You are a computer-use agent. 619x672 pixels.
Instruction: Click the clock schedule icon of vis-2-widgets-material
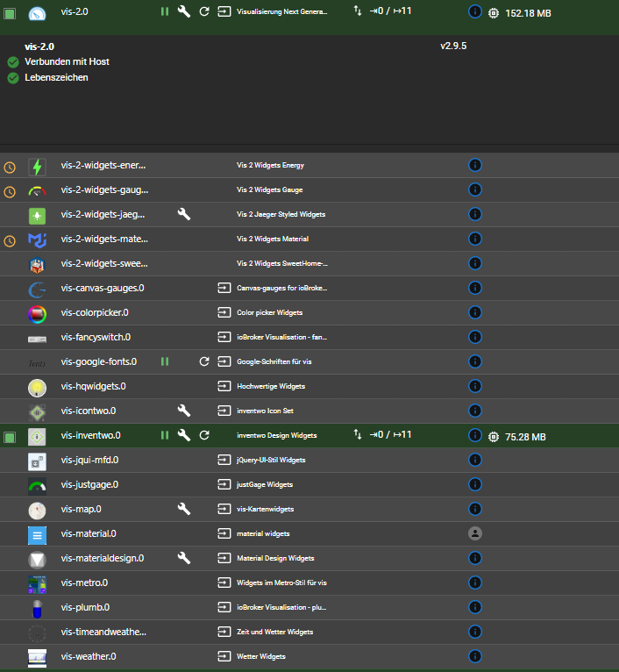(x=10, y=241)
